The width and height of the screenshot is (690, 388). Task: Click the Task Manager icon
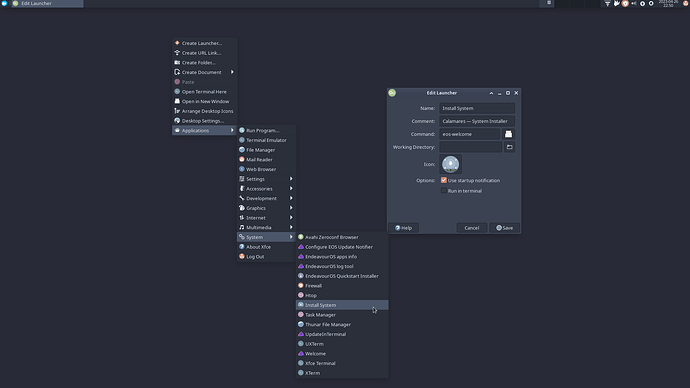tap(301, 315)
